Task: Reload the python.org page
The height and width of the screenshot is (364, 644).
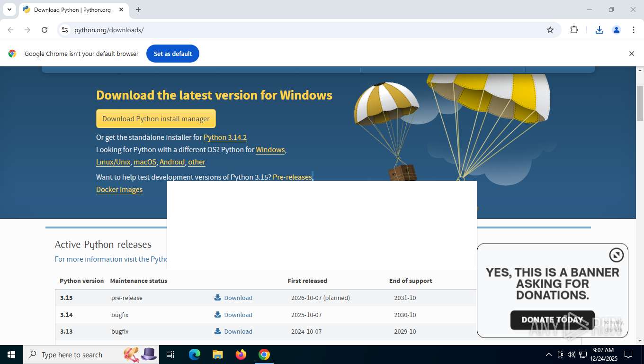Action: click(x=45, y=30)
